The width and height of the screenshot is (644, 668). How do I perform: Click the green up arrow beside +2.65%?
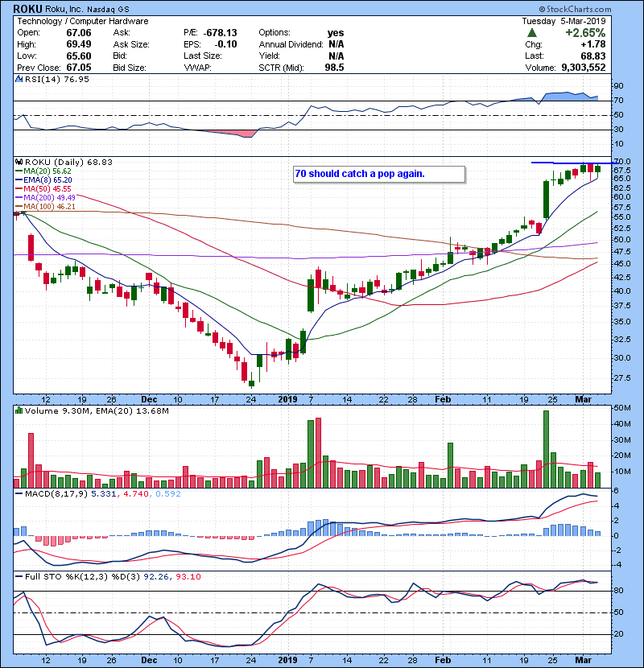click(x=532, y=33)
